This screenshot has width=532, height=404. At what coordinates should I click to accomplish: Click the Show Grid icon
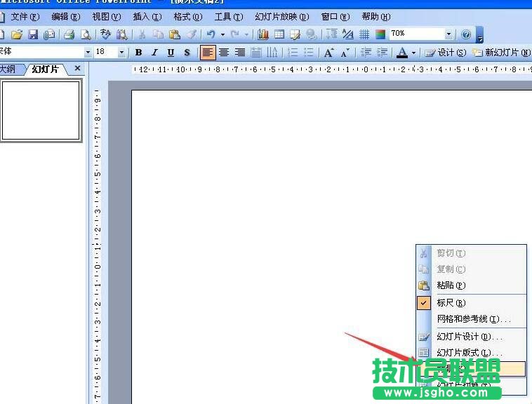[364, 34]
